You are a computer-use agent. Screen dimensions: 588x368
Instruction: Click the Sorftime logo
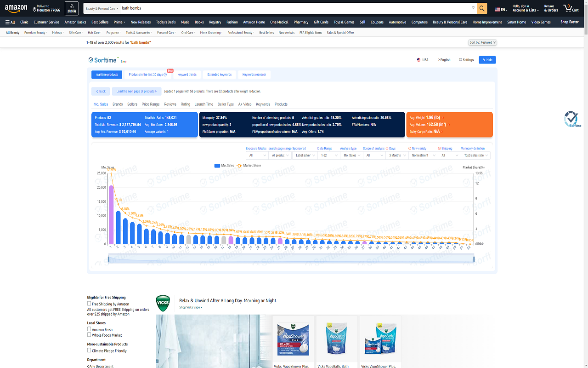tap(104, 60)
